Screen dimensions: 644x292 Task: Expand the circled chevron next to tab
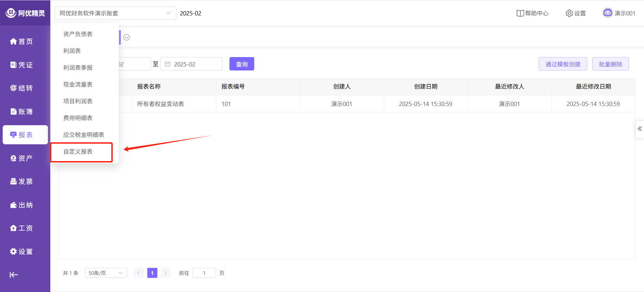[x=126, y=37]
